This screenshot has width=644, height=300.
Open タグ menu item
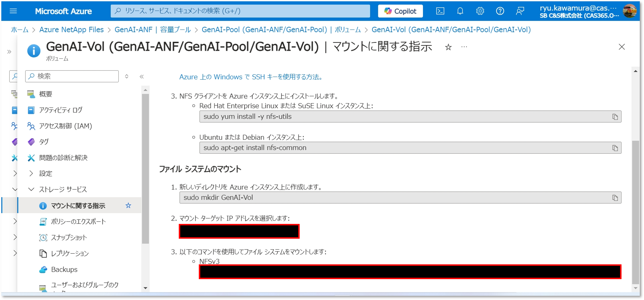click(44, 142)
